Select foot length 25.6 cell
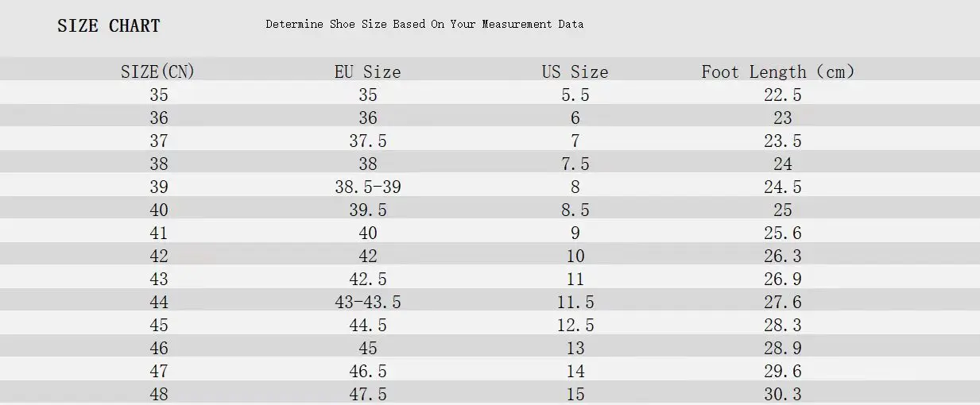The height and width of the screenshot is (405, 980). 783,233
